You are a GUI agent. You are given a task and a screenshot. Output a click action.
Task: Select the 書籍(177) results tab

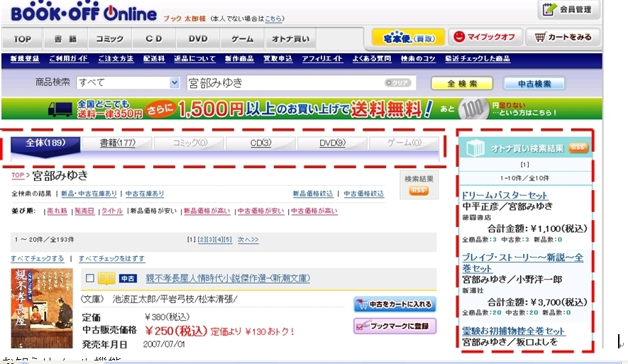pyautogui.click(x=117, y=143)
